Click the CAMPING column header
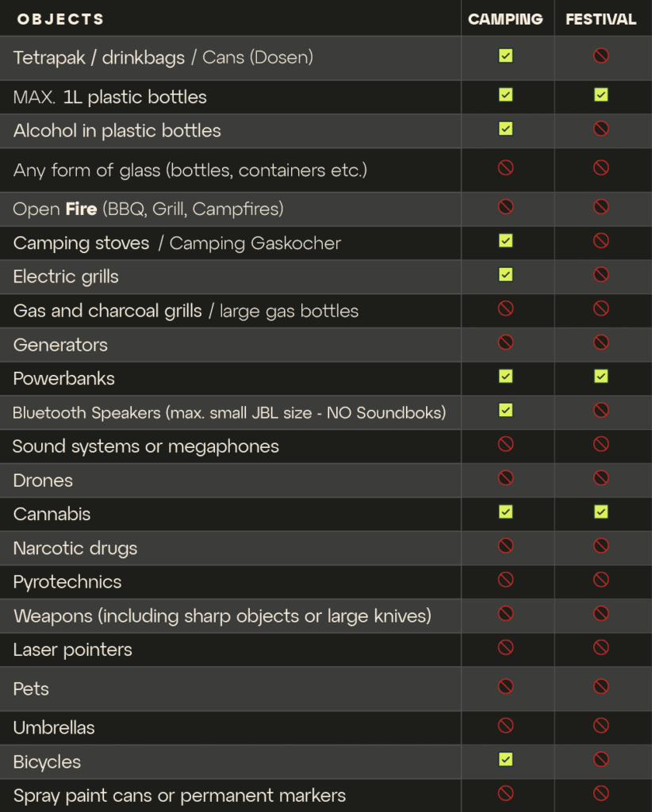This screenshot has width=652, height=812. [x=505, y=19]
